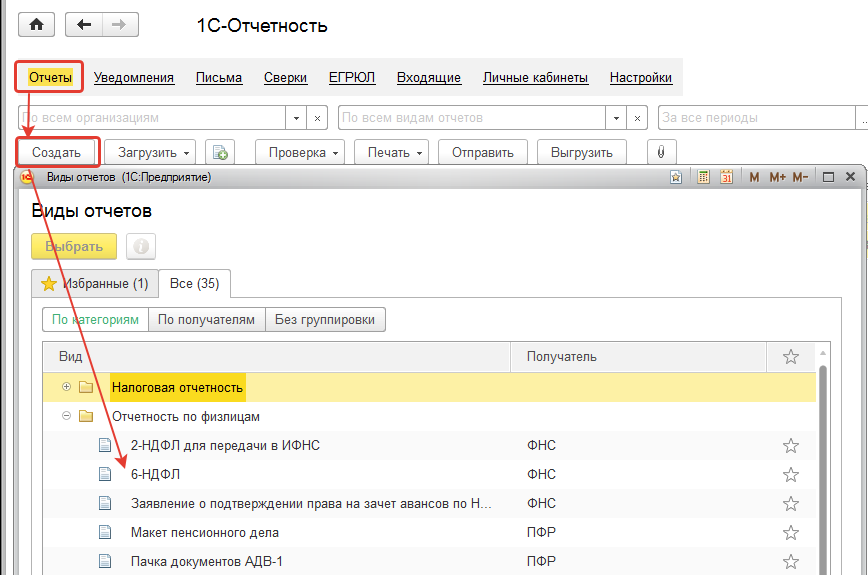Viewport: 868px width, 575px height.
Task: Click the Вид column header
Action: point(276,356)
